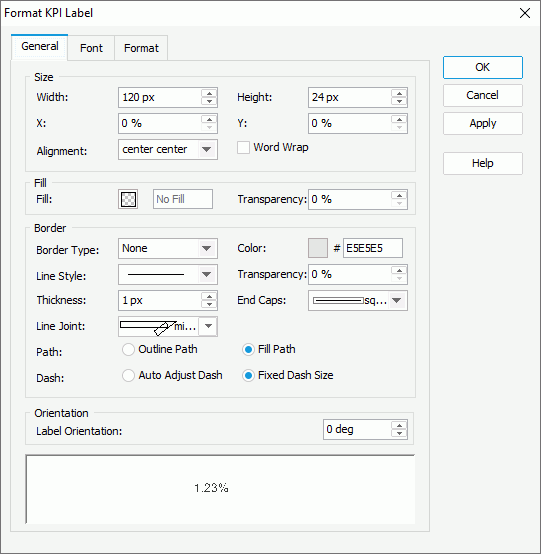Decrease Label Orientation with down arrow
Screen dimensions: 541x554
point(399,434)
